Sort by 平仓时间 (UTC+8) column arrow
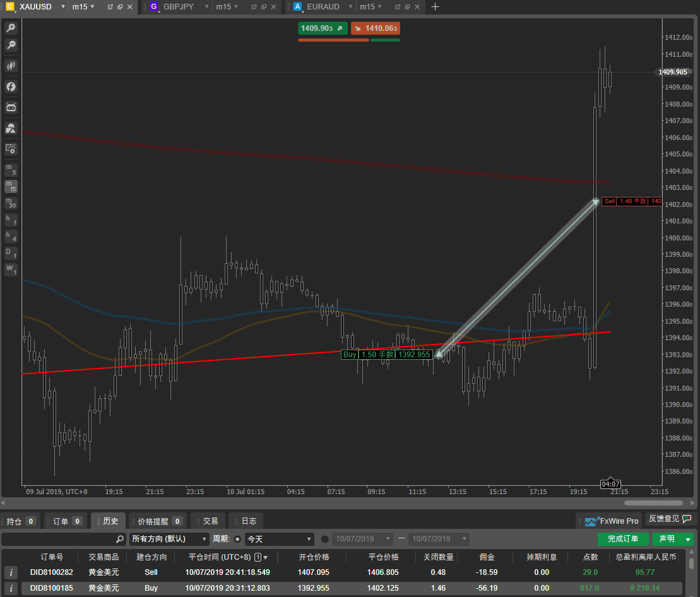This screenshot has width=700, height=597. [266, 557]
